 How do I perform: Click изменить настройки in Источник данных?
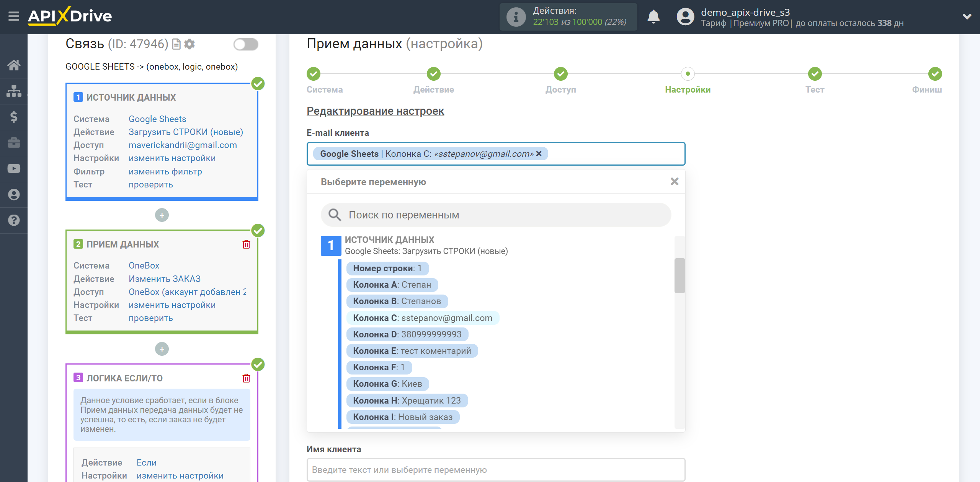tap(172, 158)
